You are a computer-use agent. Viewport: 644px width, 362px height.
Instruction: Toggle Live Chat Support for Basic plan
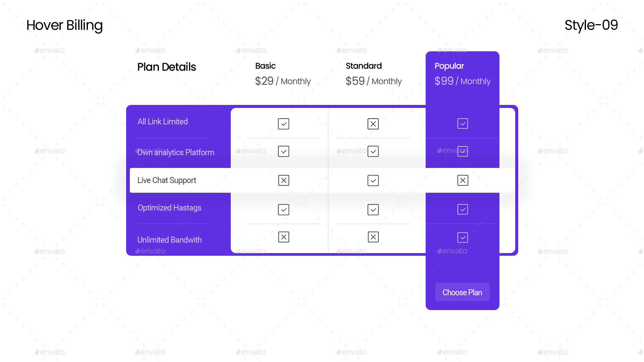[283, 180]
